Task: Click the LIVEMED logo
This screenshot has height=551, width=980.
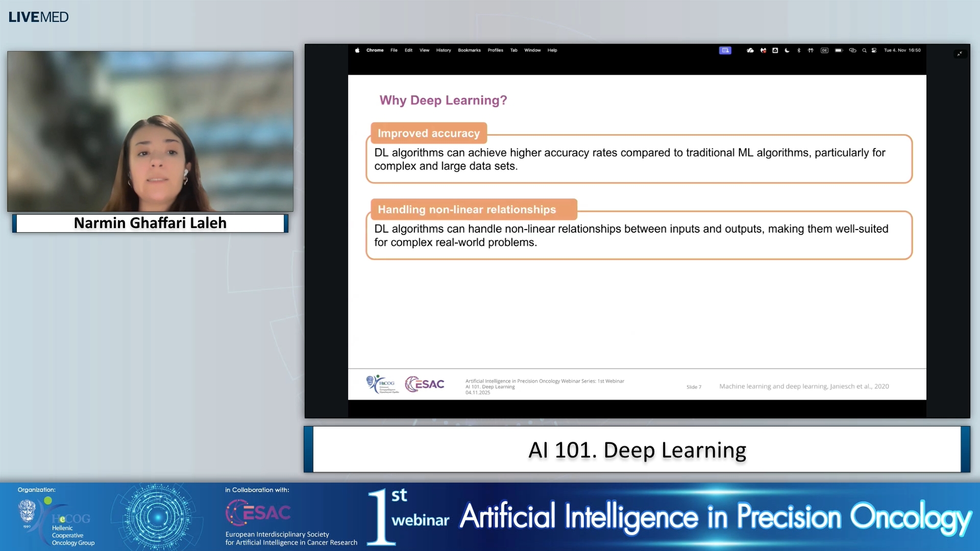Action: (38, 17)
